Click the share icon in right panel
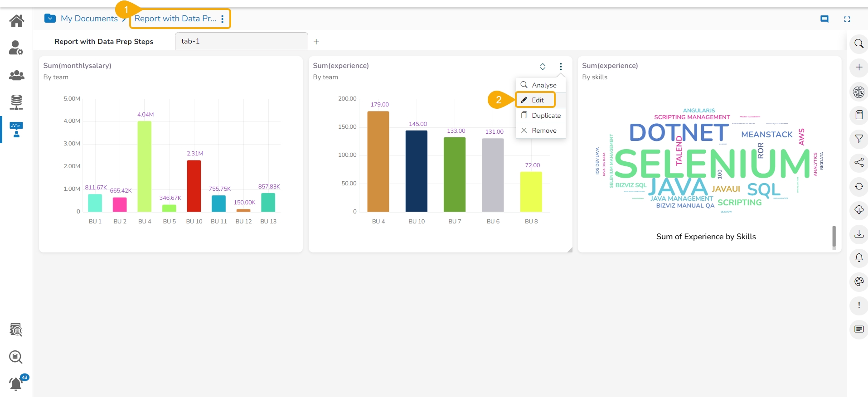 tap(859, 162)
